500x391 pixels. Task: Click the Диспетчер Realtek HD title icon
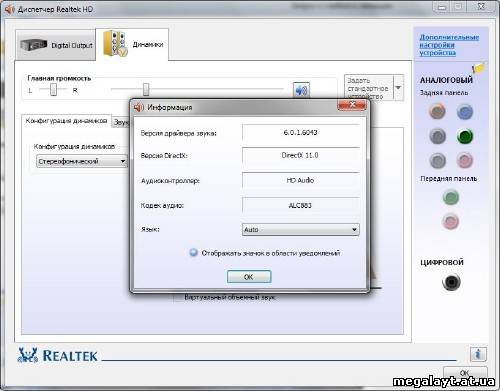point(9,9)
